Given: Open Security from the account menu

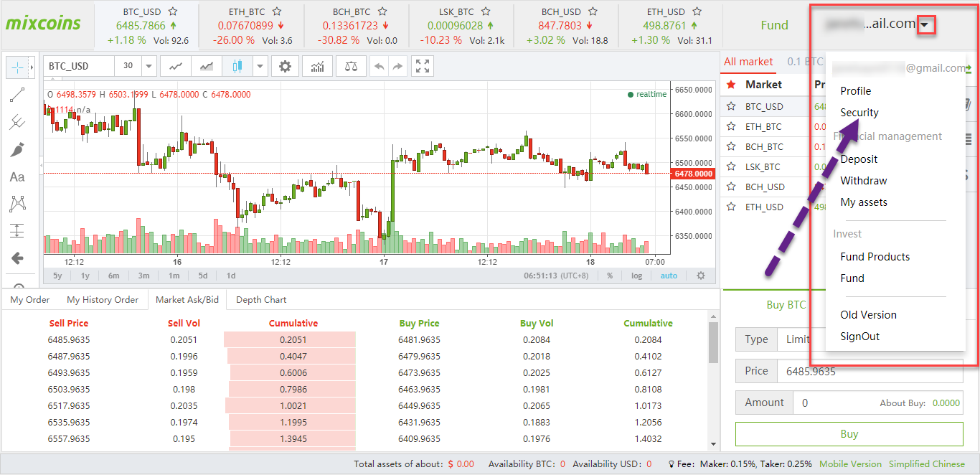Looking at the screenshot, I should (859, 113).
